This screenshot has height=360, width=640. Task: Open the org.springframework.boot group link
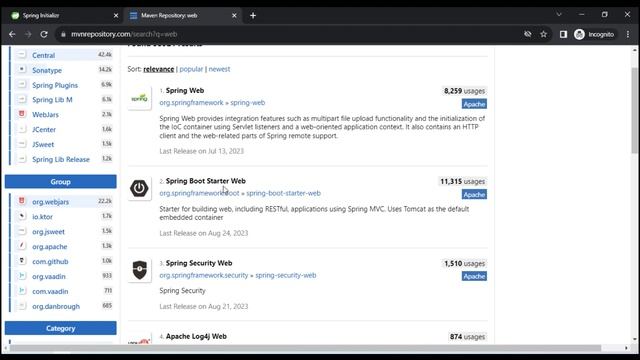(x=199, y=193)
